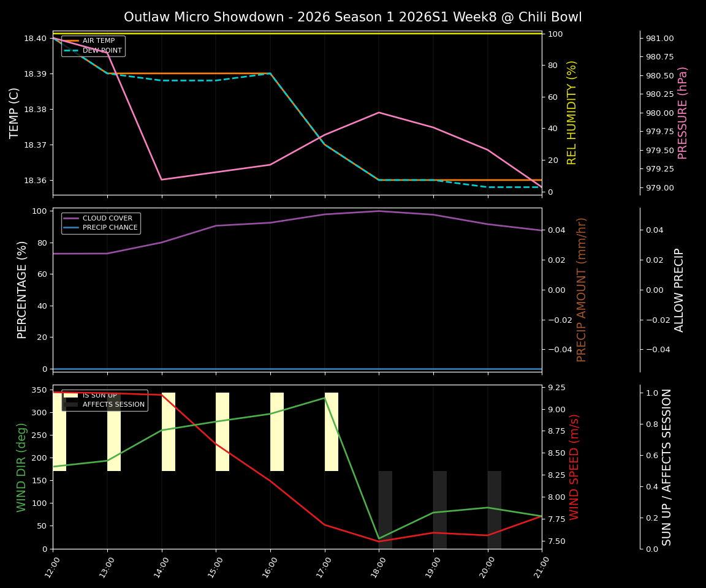Click the chart title mentioning Chili Bowl
The image size is (706, 588).
pos(353,17)
